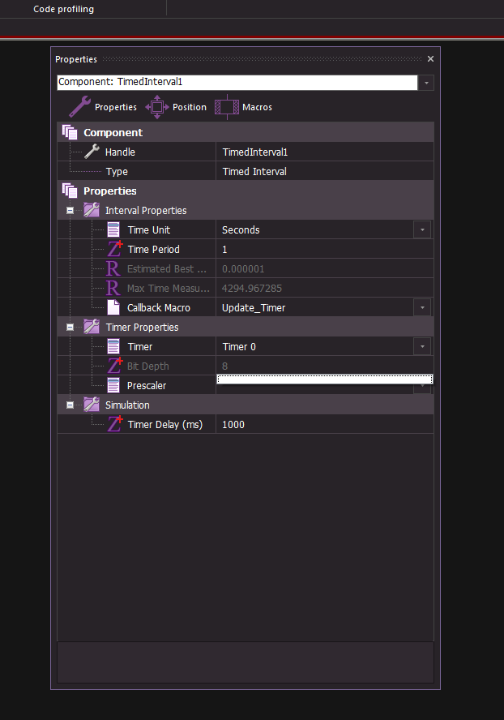Screen dimensions: 504x720
Task: Select the Timed Interval type value
Action: [254, 171]
